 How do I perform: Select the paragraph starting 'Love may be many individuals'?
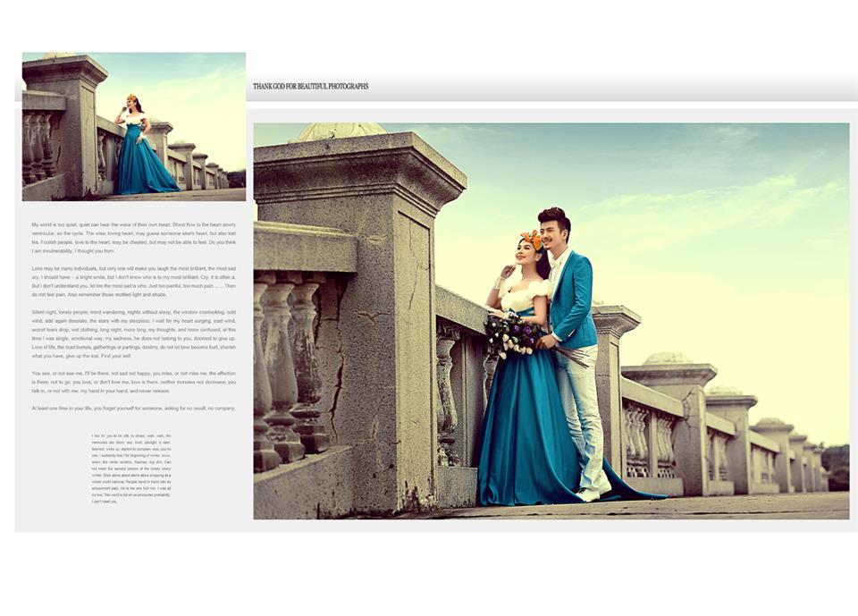[x=134, y=281]
